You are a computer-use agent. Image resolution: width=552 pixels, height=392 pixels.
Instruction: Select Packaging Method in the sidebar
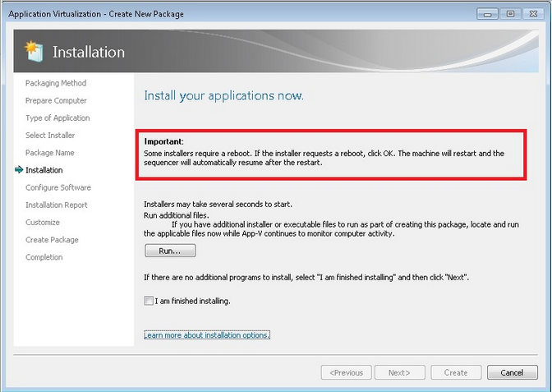pyautogui.click(x=56, y=83)
